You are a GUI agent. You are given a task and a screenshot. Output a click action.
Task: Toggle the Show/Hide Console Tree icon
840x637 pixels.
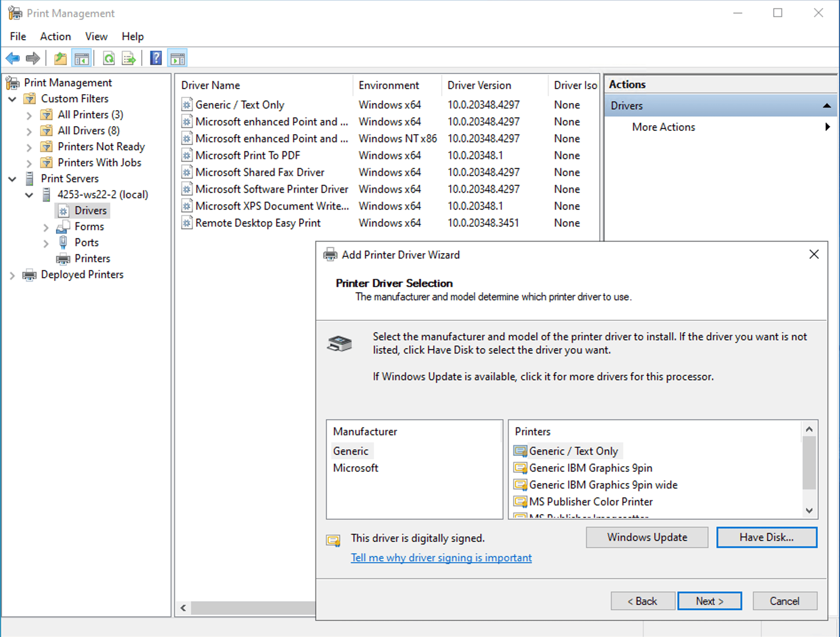tap(82, 58)
